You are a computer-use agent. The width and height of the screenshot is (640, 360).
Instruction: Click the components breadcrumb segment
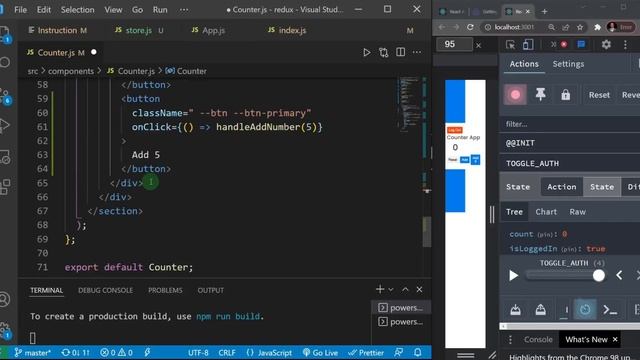coord(71,71)
